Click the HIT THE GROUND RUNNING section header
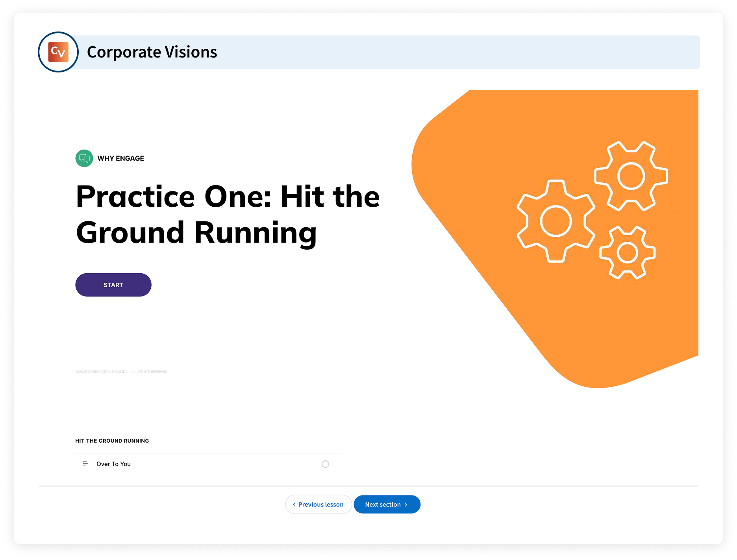The height and width of the screenshot is (560, 737). pyautogui.click(x=112, y=441)
